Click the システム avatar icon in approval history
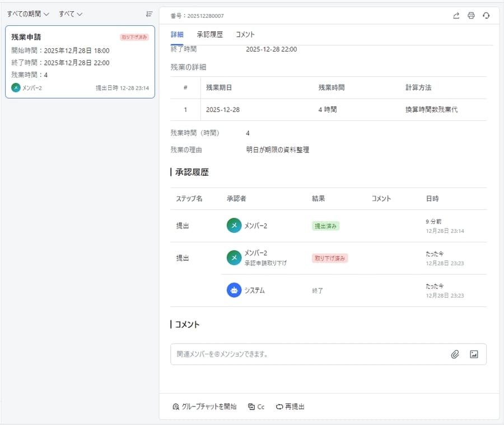Screen dimensions: 504x425 tap(234, 289)
